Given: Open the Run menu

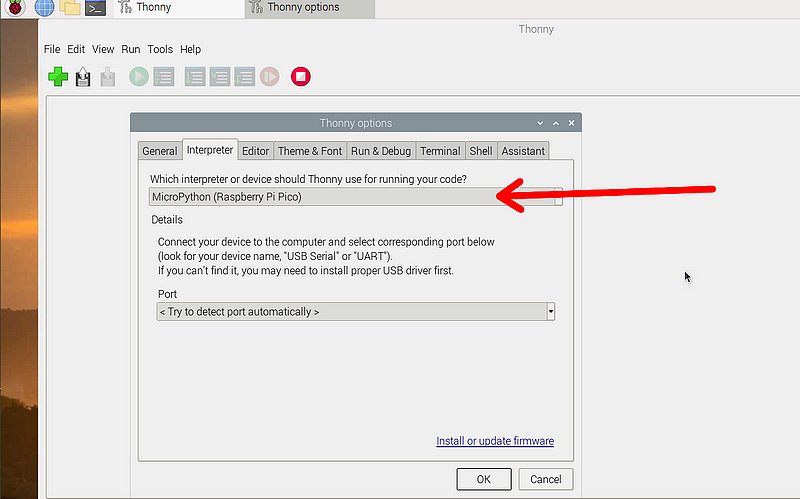Looking at the screenshot, I should click(x=131, y=49).
